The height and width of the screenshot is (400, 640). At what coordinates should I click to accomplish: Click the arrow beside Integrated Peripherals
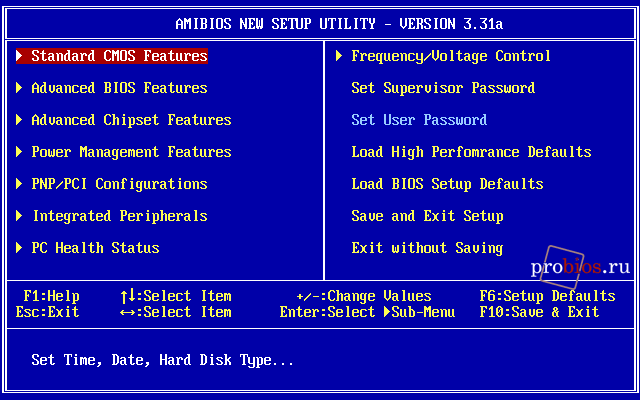click(x=19, y=216)
